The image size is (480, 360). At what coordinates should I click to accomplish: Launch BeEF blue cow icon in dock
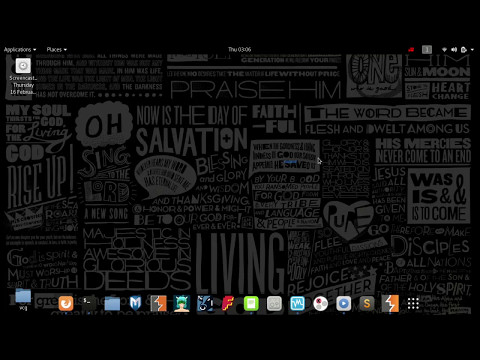[205, 304]
